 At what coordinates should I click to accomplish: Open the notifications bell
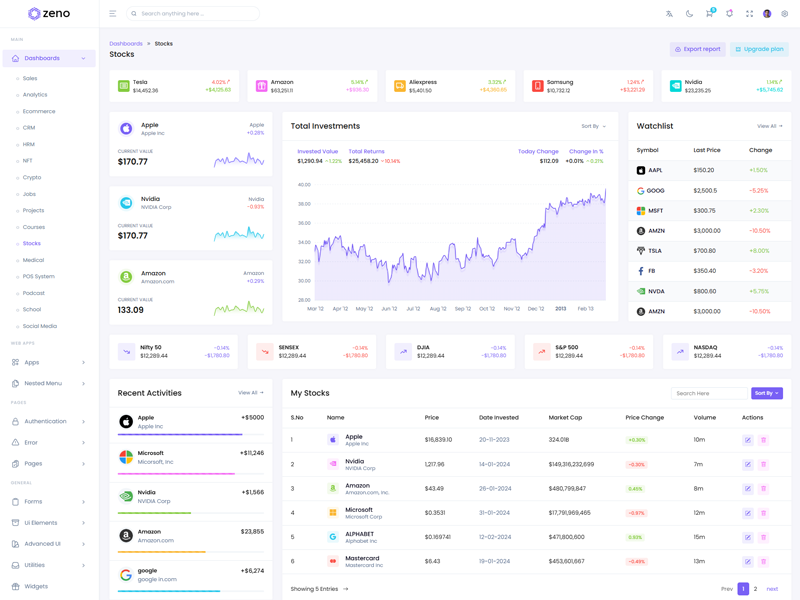729,14
